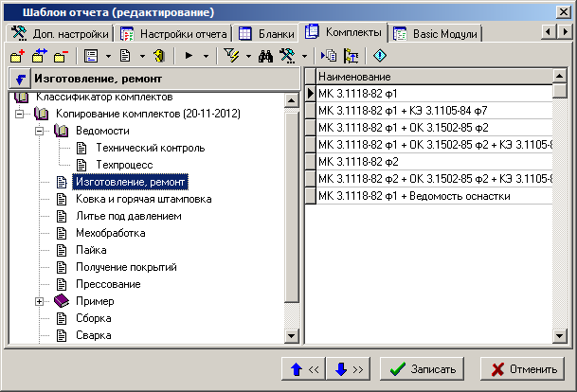577x392 pixels.
Task: Click the blue diamond info icon in the toolbar
Action: click(x=379, y=56)
